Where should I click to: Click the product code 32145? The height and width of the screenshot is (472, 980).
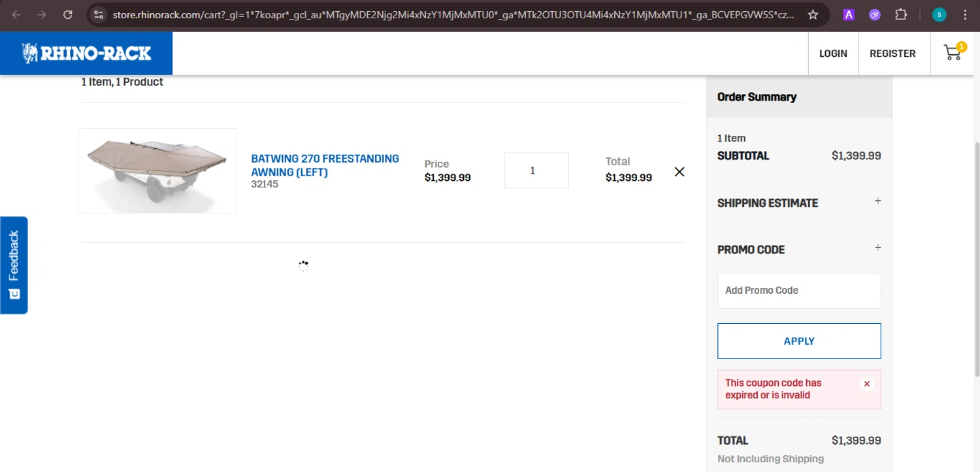[265, 185]
